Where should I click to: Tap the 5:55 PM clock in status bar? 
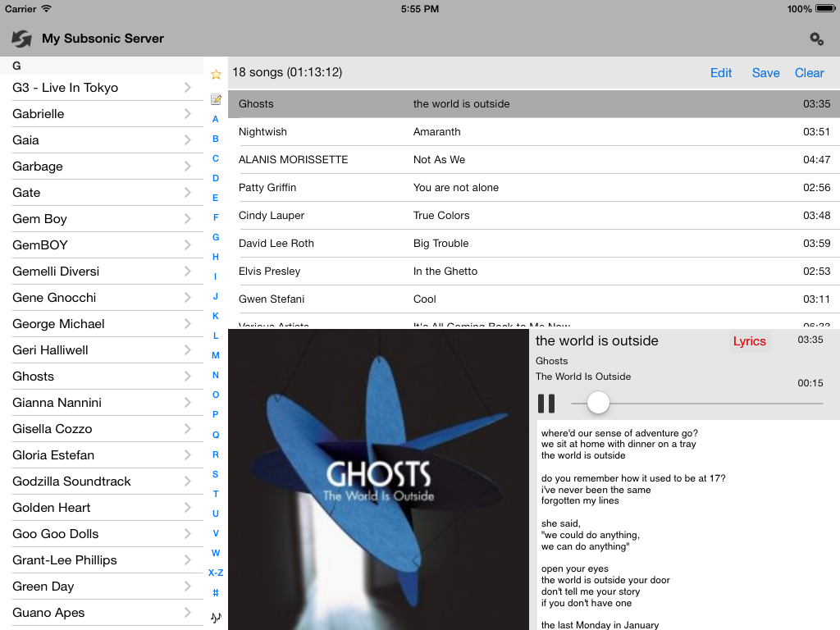coord(420,8)
